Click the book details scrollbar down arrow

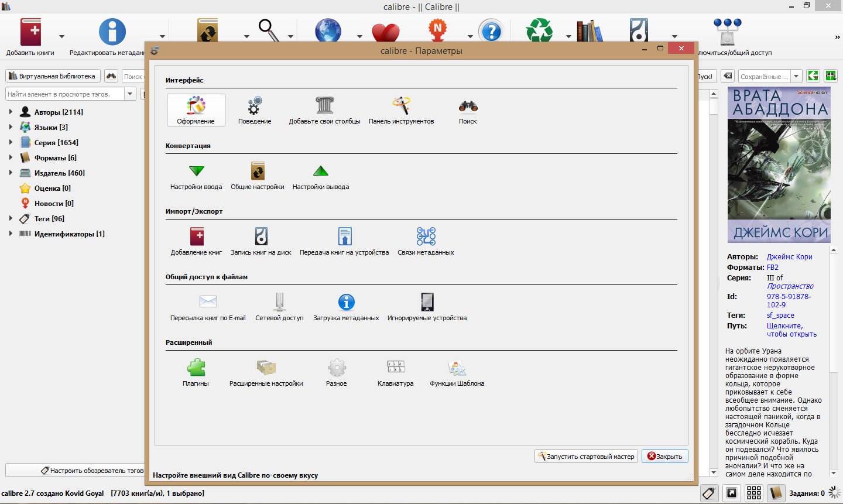pos(834,472)
